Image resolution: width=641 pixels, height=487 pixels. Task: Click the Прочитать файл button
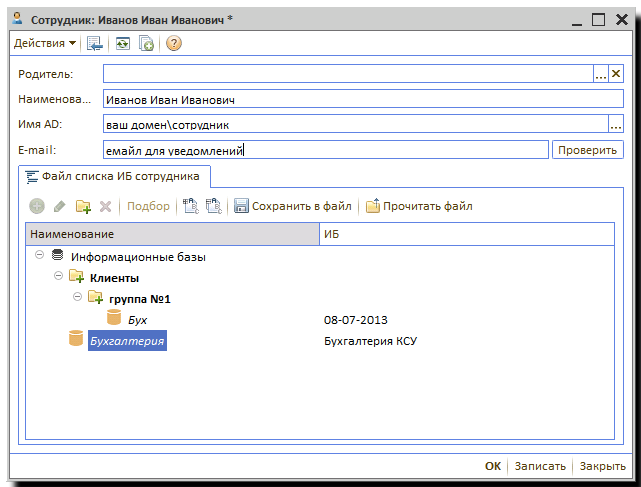tap(418, 207)
